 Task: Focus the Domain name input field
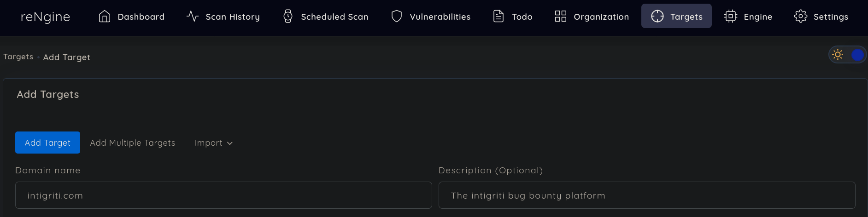coord(223,195)
